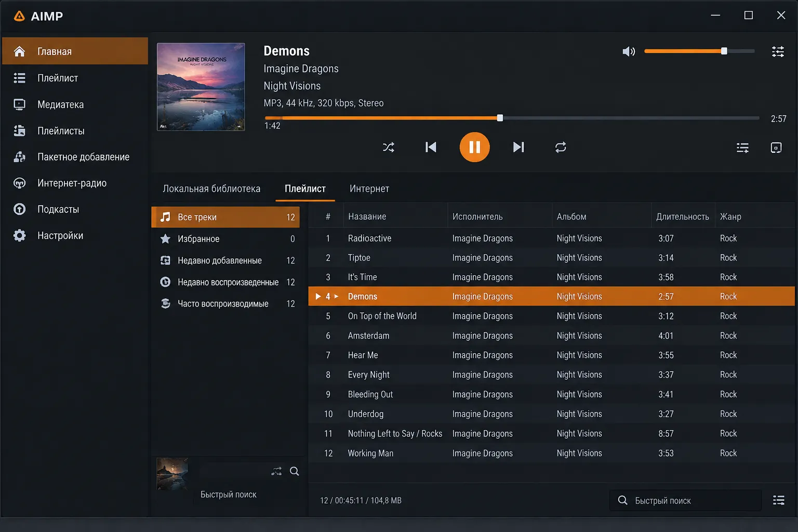Switch to Локальная библиотека tab
This screenshot has width=798, height=532.
click(x=211, y=189)
